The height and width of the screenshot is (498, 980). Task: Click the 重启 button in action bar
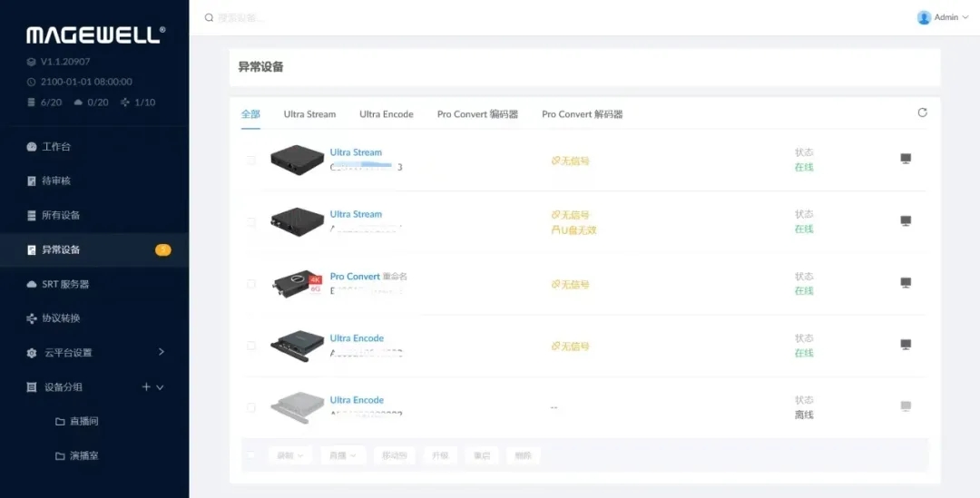(482, 455)
